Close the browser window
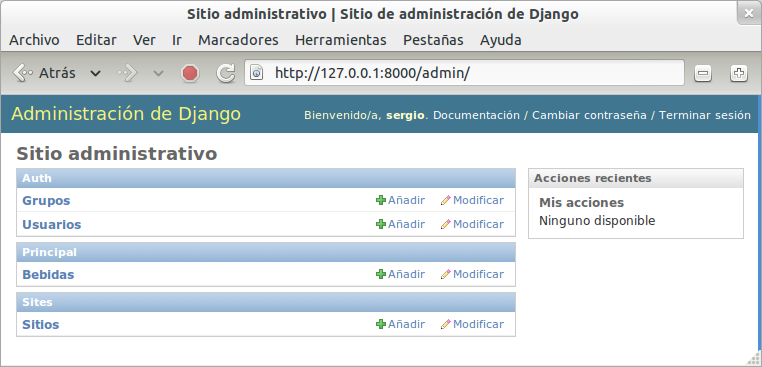Screen dimensions: 762x367 tap(749, 14)
